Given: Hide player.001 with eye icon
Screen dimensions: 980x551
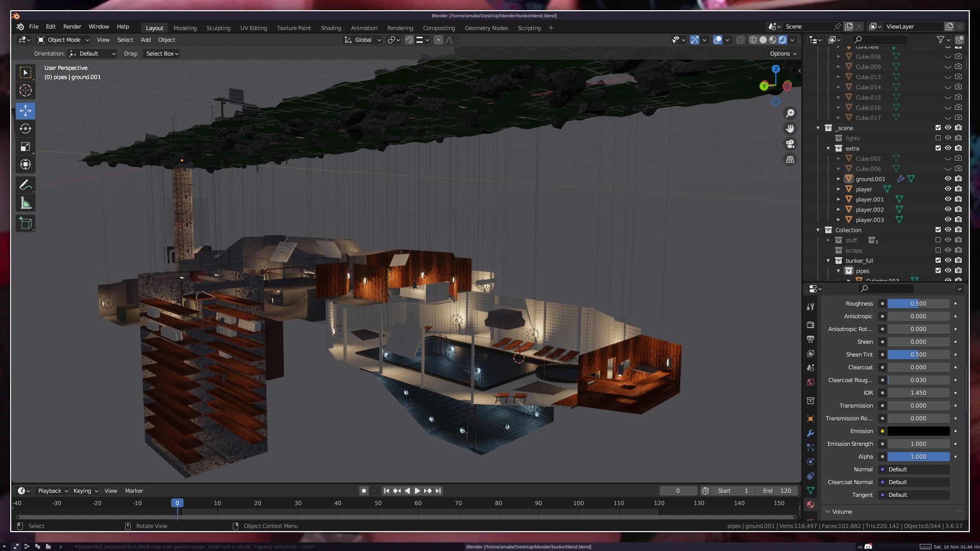Looking at the screenshot, I should [948, 199].
